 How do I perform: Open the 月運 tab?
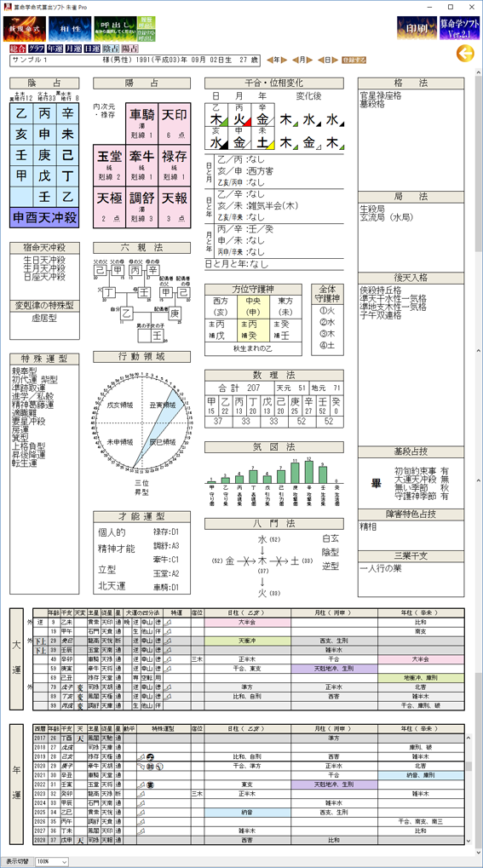click(x=73, y=49)
